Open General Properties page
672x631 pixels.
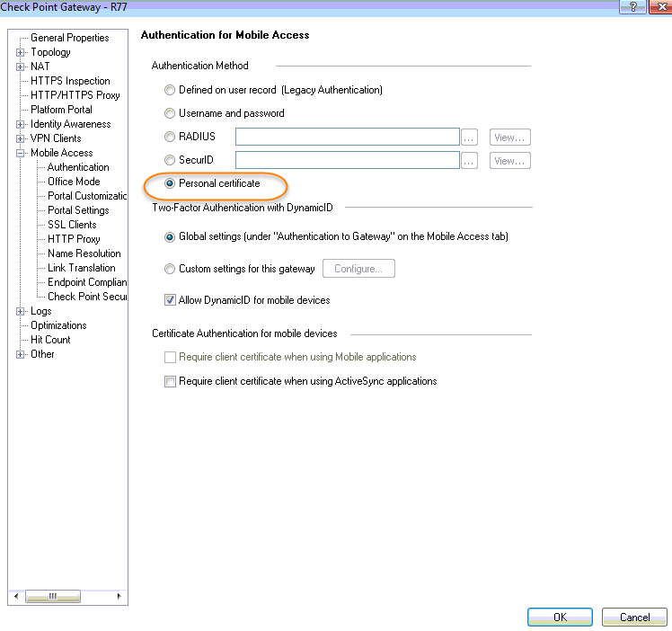click(x=70, y=38)
